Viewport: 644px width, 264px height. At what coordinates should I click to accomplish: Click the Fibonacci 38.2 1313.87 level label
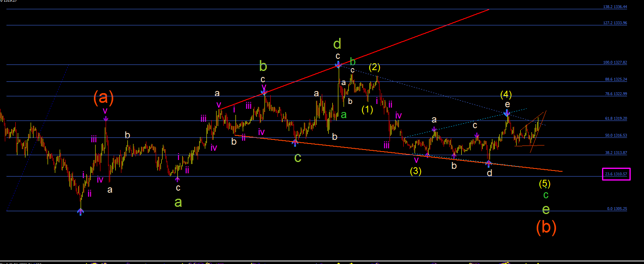pos(616,153)
